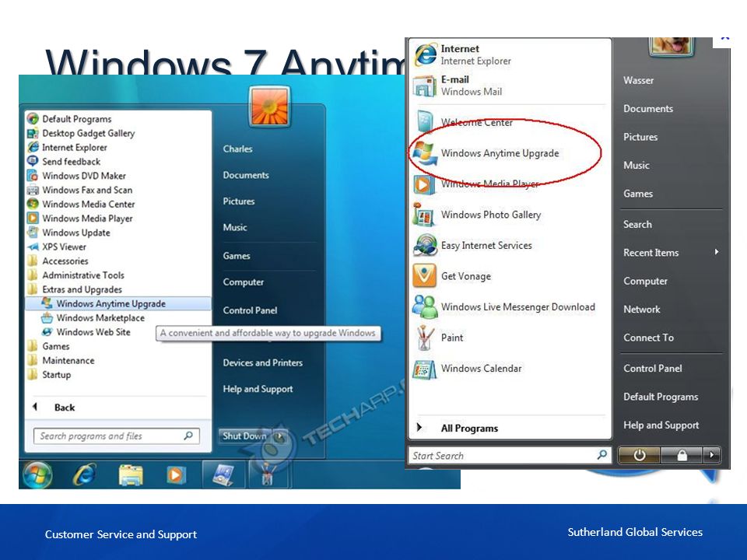Click Back in Windows 7 programs list
Screen dimensions: 747x560
pos(65,408)
